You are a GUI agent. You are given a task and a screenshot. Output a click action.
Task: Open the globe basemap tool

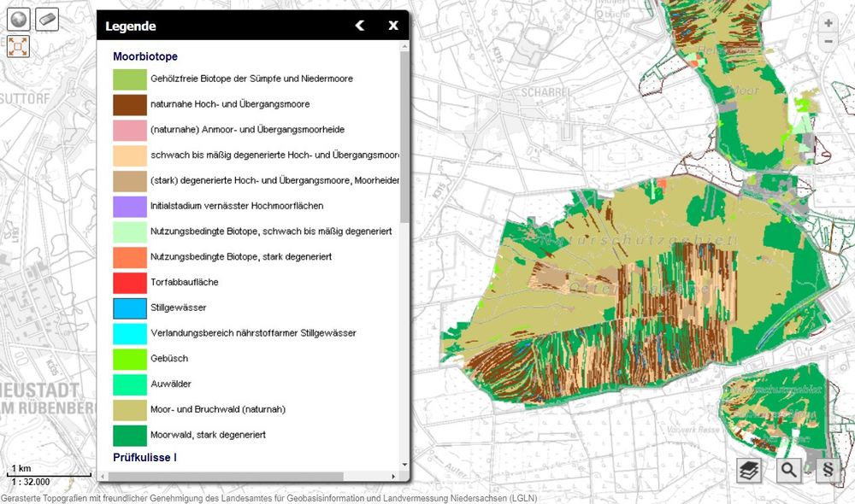coord(19,20)
